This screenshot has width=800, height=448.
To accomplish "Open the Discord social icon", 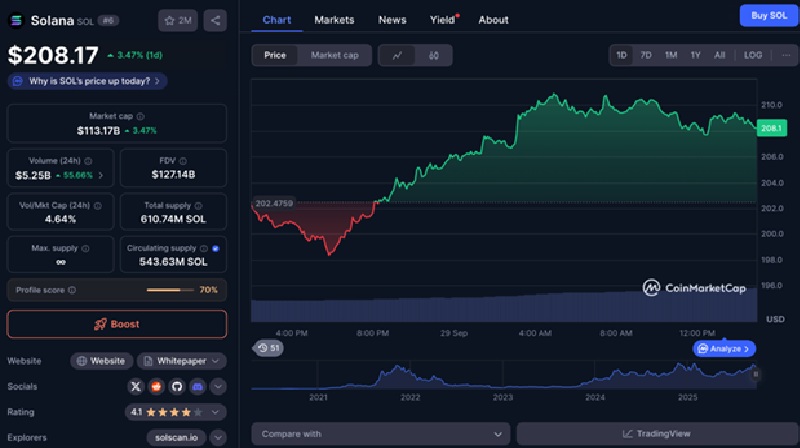I will click(x=197, y=386).
